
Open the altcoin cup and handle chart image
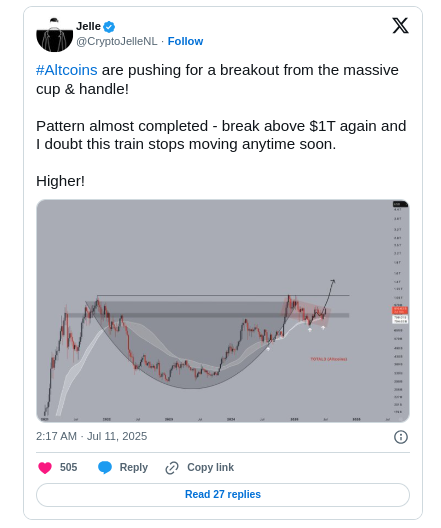(223, 311)
